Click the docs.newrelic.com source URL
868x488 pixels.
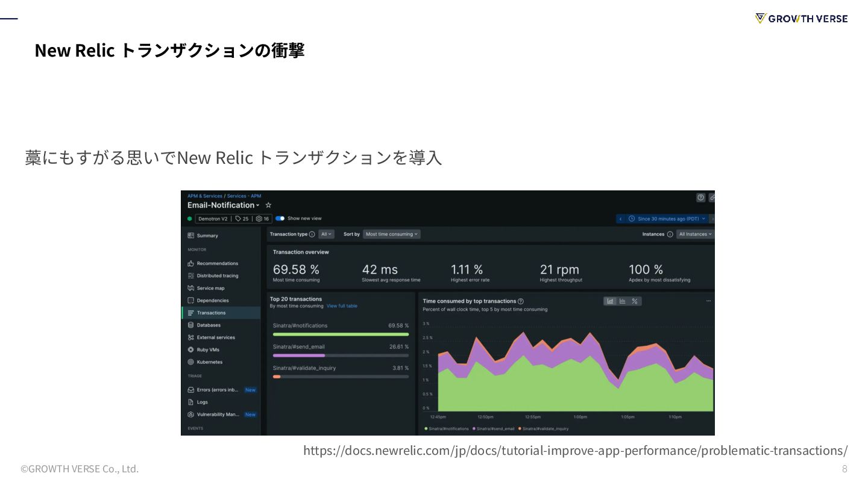(576, 451)
